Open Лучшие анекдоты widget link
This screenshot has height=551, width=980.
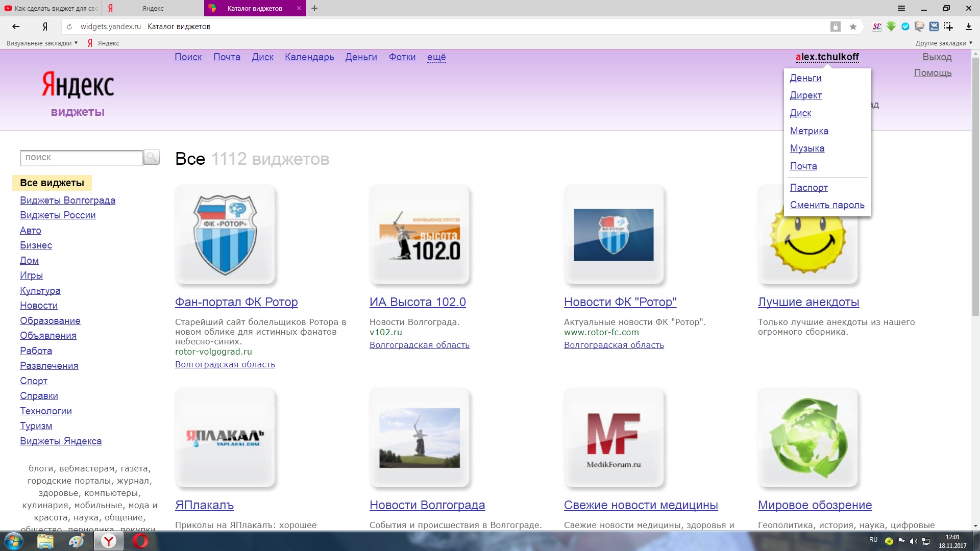point(808,302)
